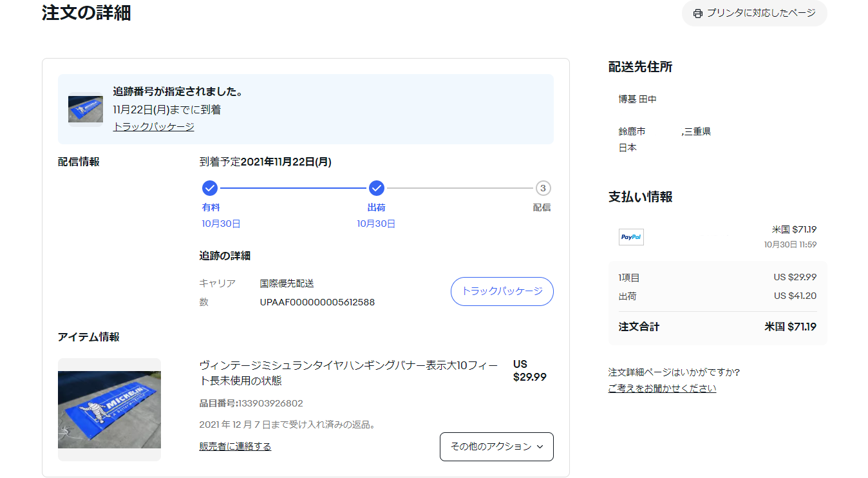The image size is (868, 478).
Task: Click the checkmark icon above 出荷
Action: (x=377, y=188)
